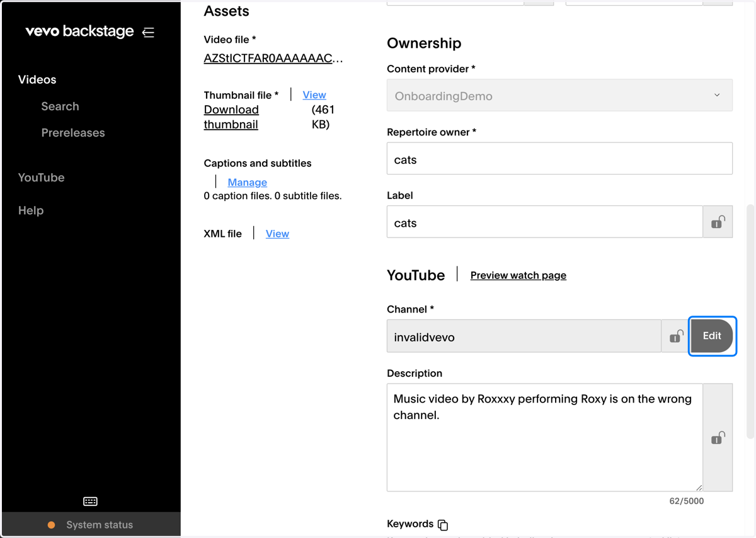Click the 62/5000 character count

pos(687,501)
